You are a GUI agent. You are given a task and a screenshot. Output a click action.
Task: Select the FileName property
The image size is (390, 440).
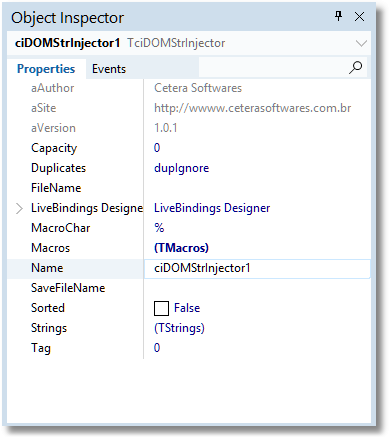tap(56, 188)
